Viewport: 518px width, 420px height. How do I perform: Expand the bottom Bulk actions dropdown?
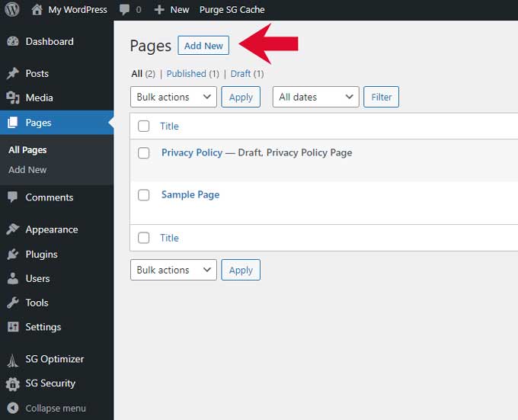(173, 270)
